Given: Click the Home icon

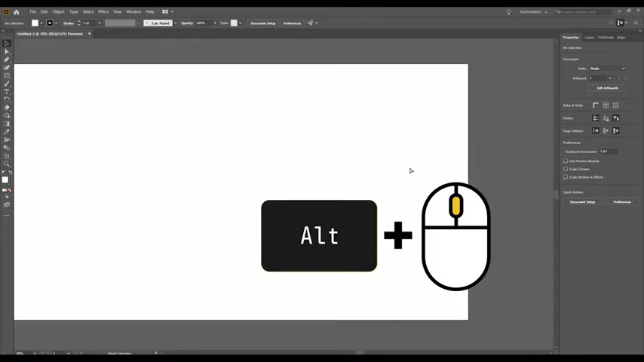Looking at the screenshot, I should (x=17, y=12).
